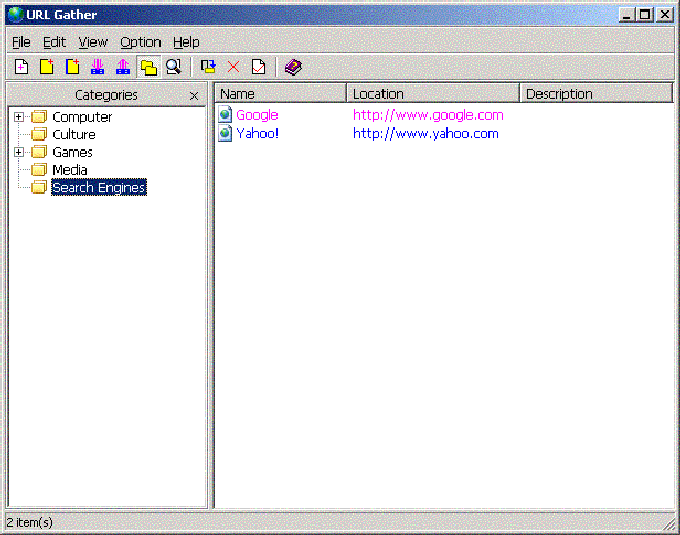The height and width of the screenshot is (535, 680).
Task: Open the help book icon
Action: point(293,67)
